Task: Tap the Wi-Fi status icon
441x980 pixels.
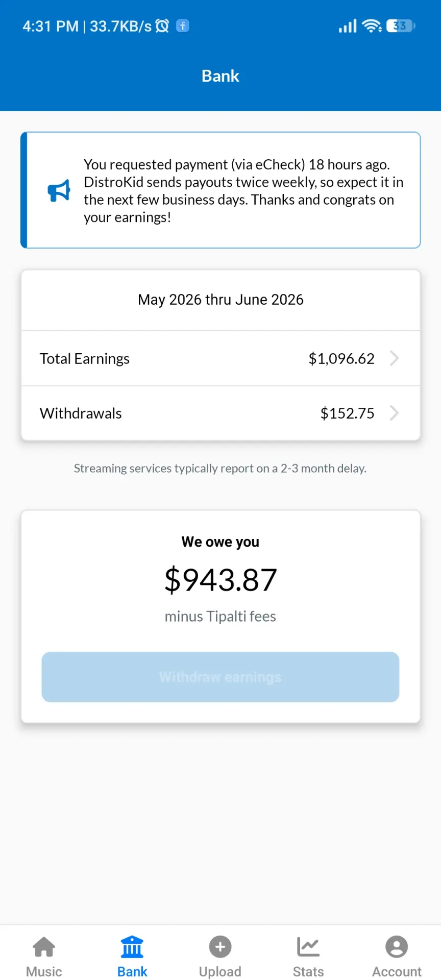Action: pos(372,26)
